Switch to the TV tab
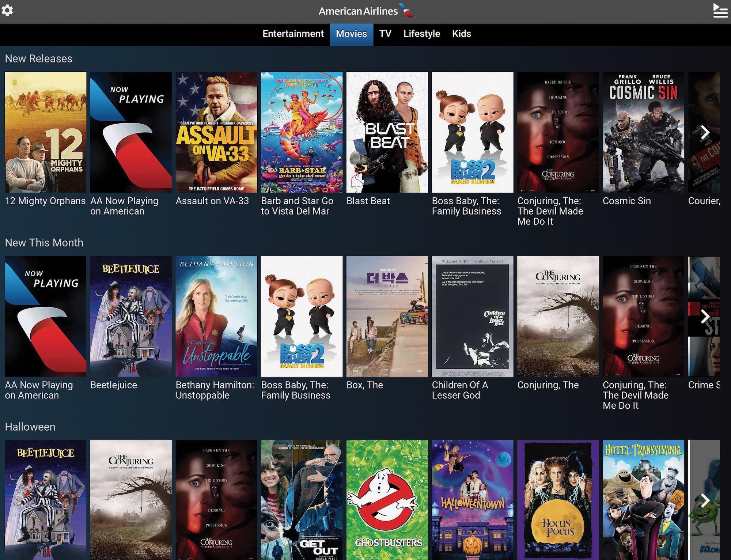The height and width of the screenshot is (560, 731). pos(385,34)
